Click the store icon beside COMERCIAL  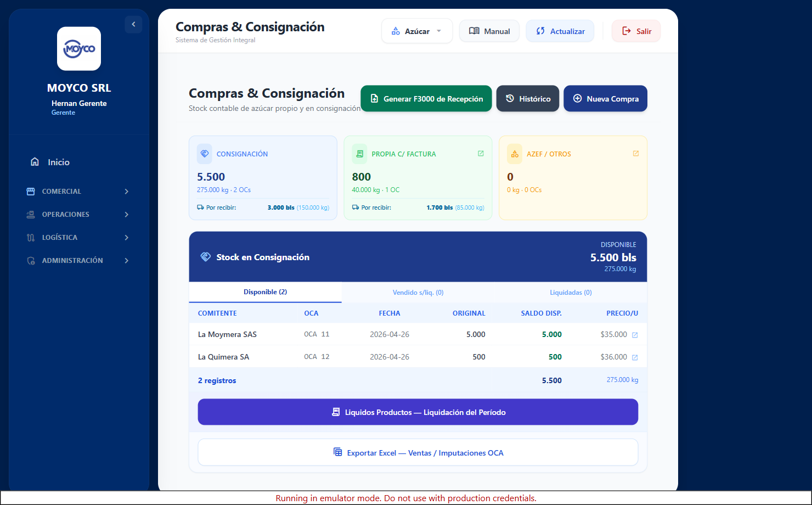tap(31, 192)
